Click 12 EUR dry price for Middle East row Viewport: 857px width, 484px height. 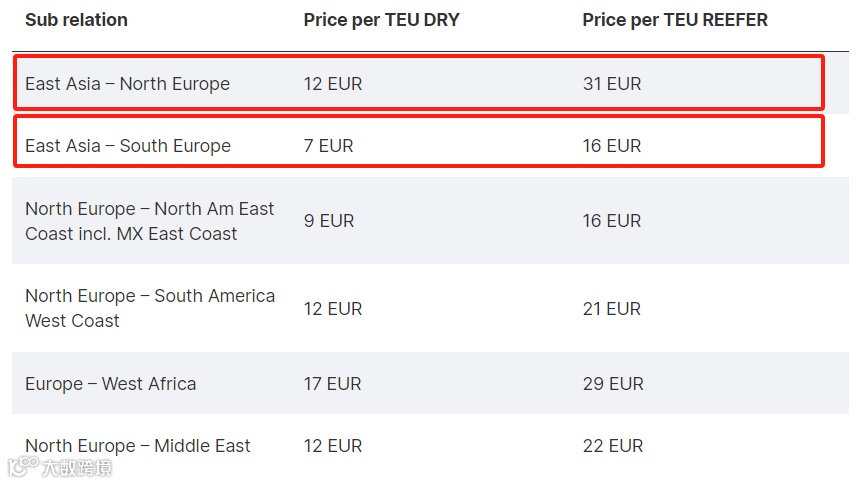[333, 446]
